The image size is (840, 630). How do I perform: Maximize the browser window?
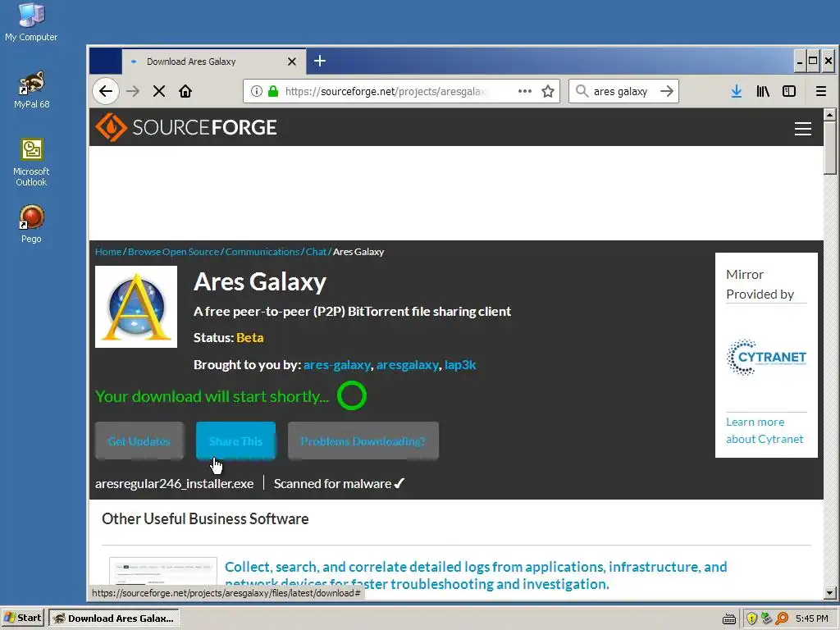[x=813, y=61]
